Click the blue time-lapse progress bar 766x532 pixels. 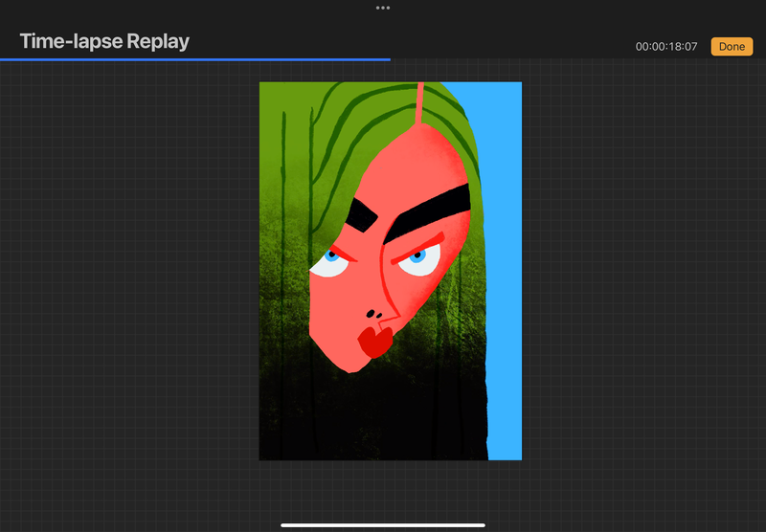(x=191, y=59)
